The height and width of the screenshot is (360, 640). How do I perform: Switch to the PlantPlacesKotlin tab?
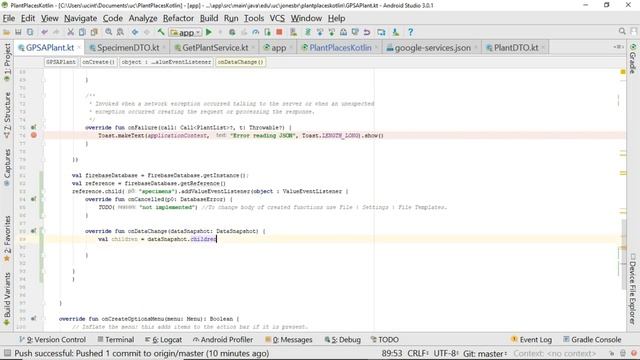340,48
